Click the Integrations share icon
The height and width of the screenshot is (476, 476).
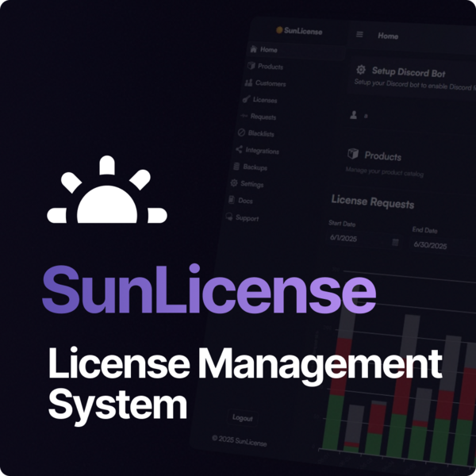point(239,149)
